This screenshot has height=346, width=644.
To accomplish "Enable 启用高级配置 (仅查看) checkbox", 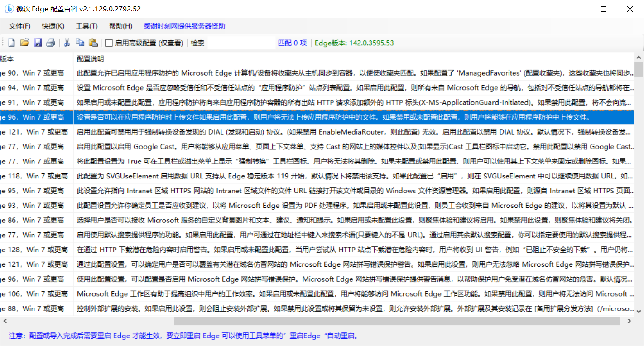I will pyautogui.click(x=108, y=42).
